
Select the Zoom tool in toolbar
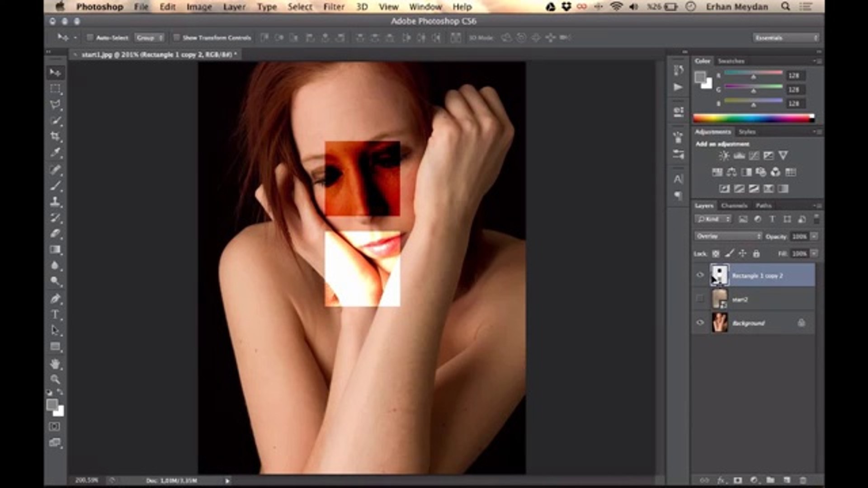[x=55, y=380]
